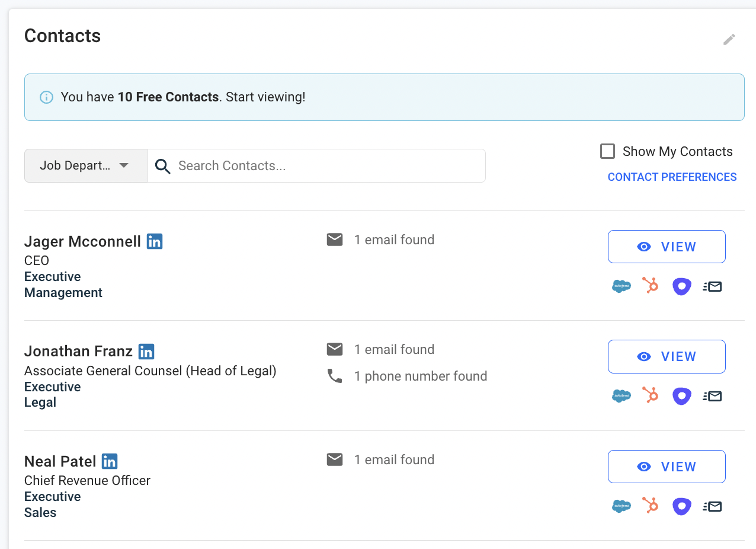The image size is (756, 549).
Task: Expand the Job Department dropdown
Action: pyautogui.click(x=86, y=165)
